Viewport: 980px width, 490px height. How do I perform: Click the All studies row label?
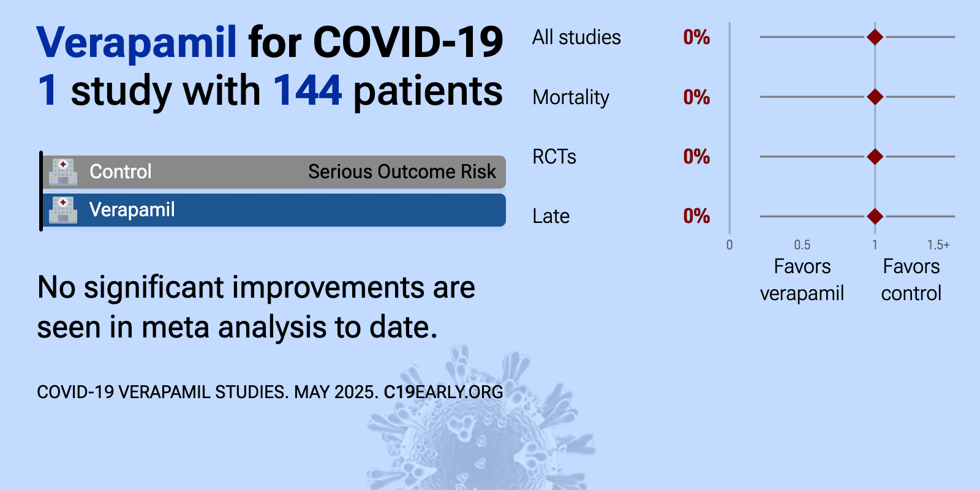click(576, 37)
